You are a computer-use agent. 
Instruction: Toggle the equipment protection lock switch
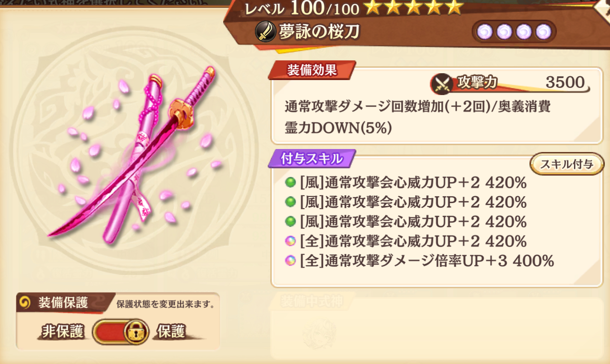click(120, 332)
